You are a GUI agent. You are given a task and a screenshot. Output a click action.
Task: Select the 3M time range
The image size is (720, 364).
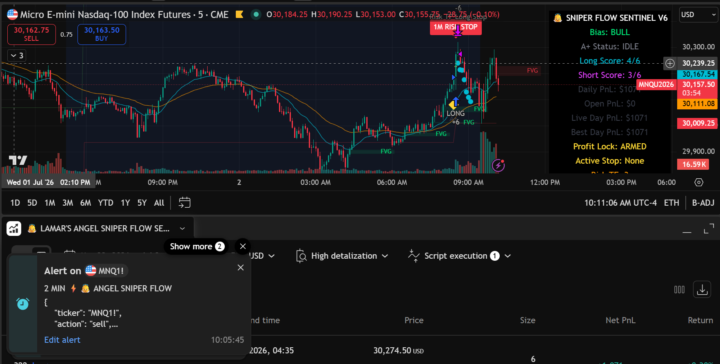pyautogui.click(x=68, y=202)
